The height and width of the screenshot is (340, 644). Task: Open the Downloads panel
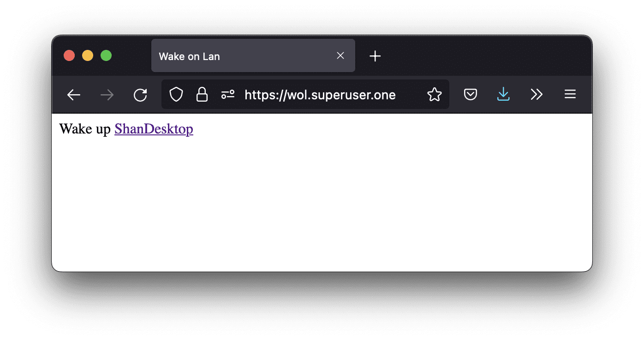click(503, 95)
